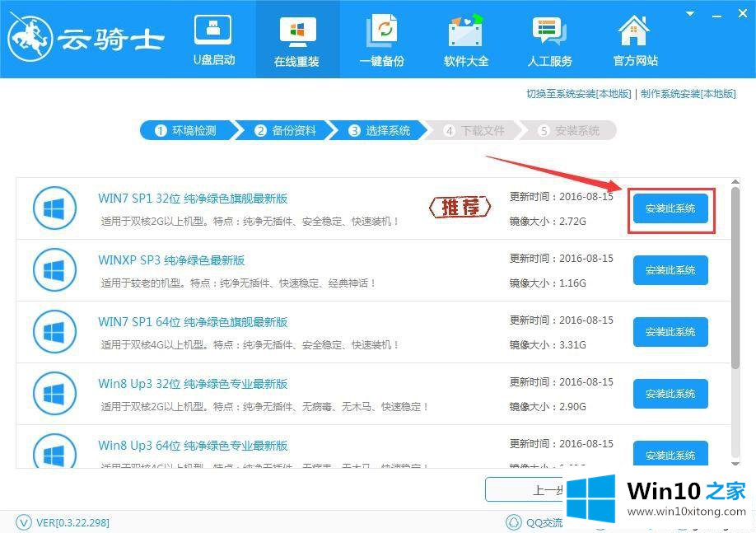Go to step 1 环境检测

(185, 131)
